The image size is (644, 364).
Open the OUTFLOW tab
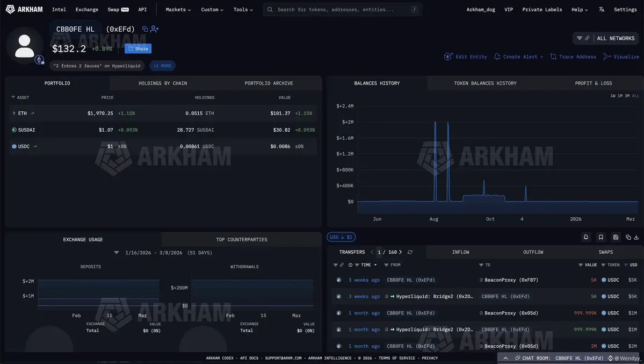[x=533, y=252]
